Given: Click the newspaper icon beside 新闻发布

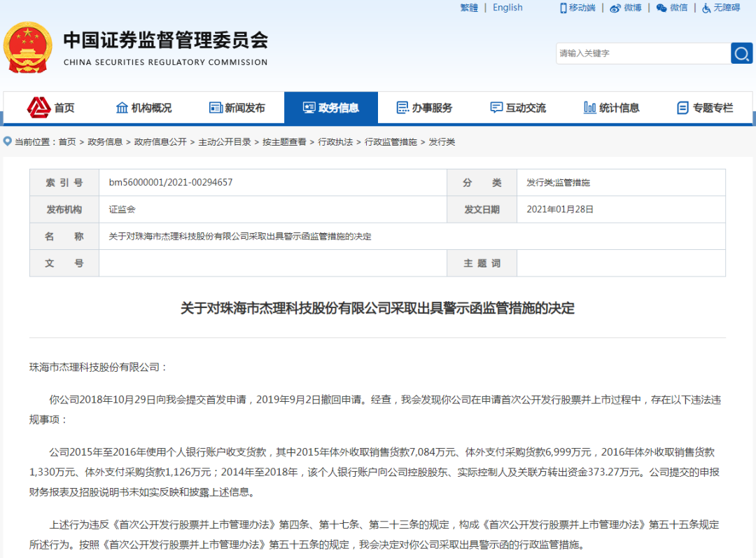Looking at the screenshot, I should pos(216,108).
